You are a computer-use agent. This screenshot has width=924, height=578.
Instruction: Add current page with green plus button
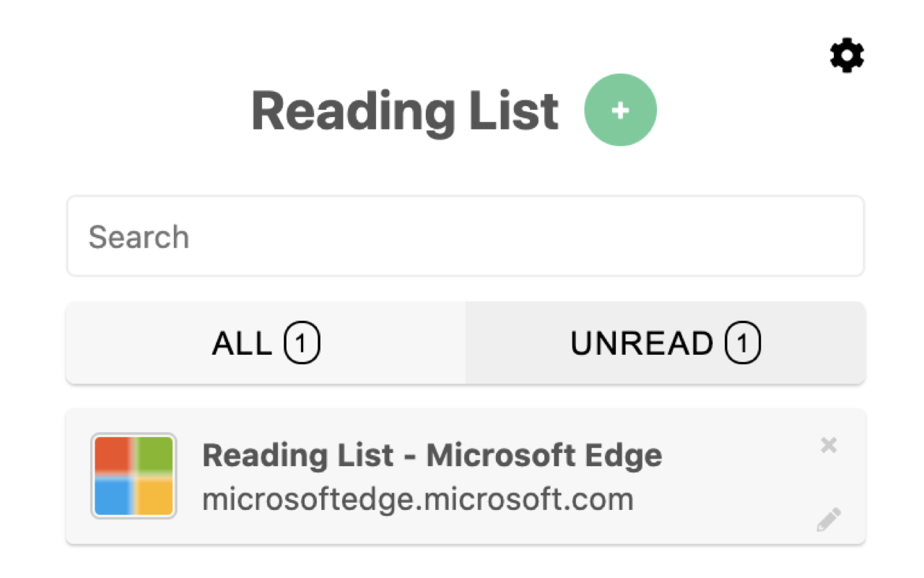pos(620,110)
